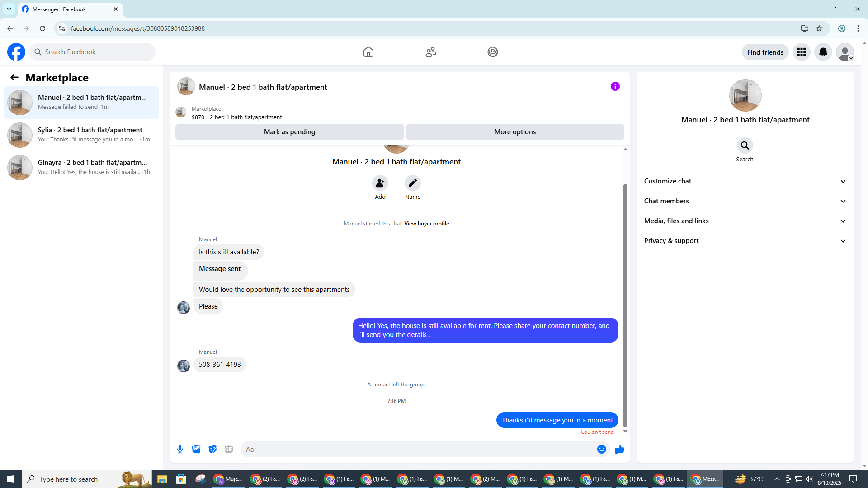Viewport: 868px width, 488px height.
Task: Click the Add people icon
Action: [x=380, y=183]
